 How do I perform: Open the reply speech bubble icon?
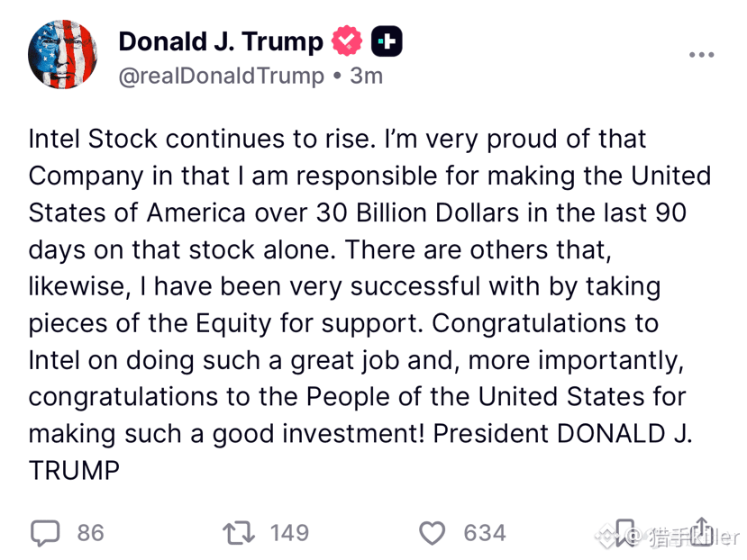(45, 533)
